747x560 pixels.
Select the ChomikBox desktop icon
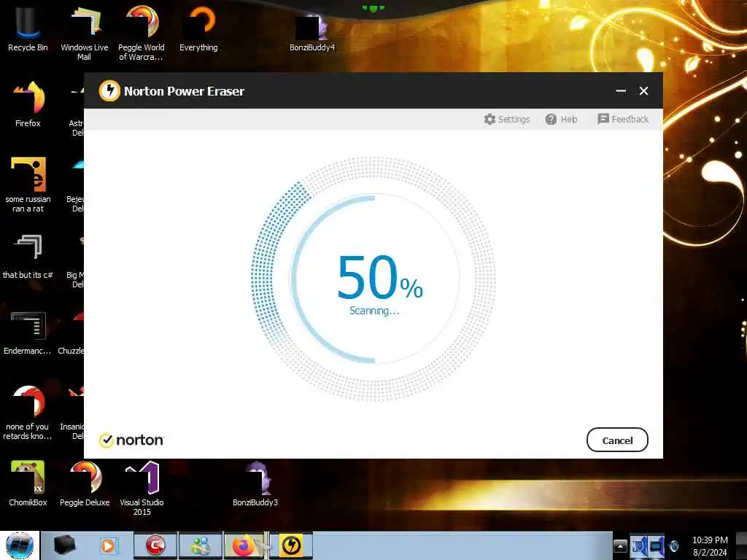click(x=28, y=483)
